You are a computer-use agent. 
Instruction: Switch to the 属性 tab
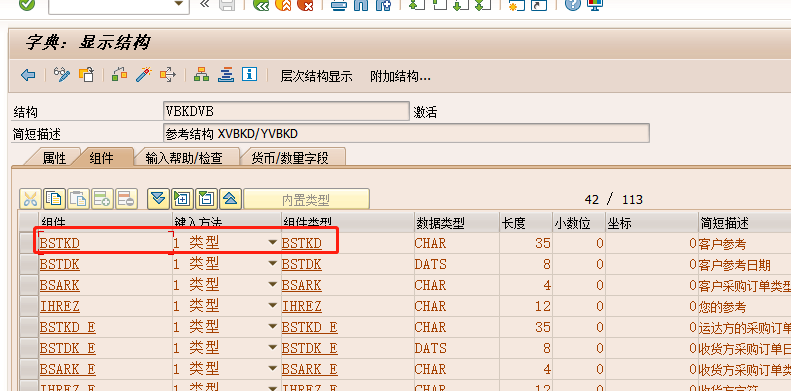pyautogui.click(x=53, y=158)
